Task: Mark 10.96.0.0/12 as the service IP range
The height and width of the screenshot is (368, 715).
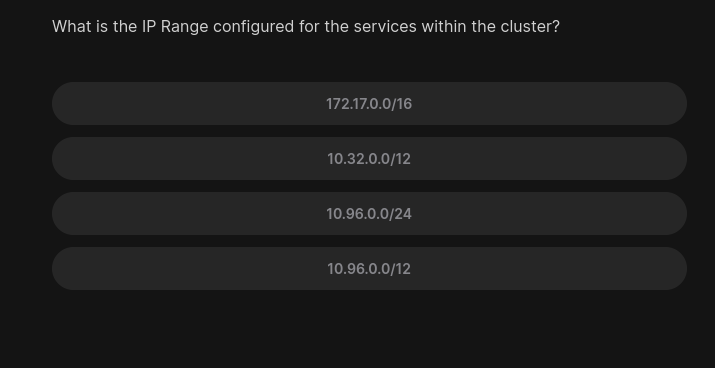Action: point(369,269)
